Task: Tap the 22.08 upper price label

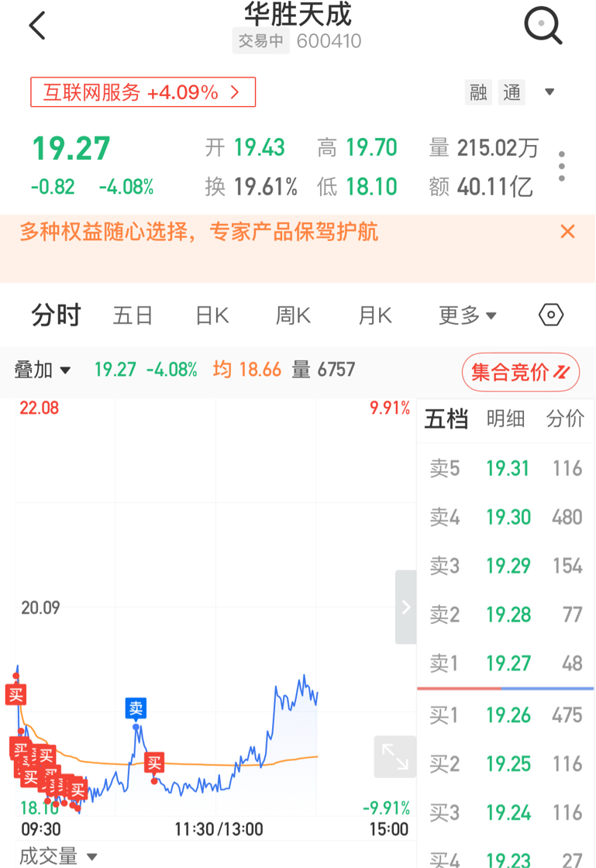Action: point(40,408)
